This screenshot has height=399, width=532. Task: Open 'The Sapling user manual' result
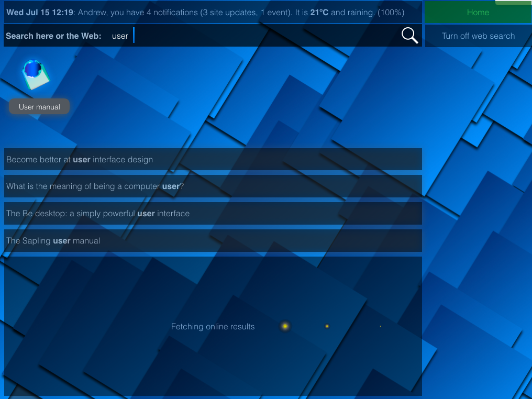[x=213, y=240]
